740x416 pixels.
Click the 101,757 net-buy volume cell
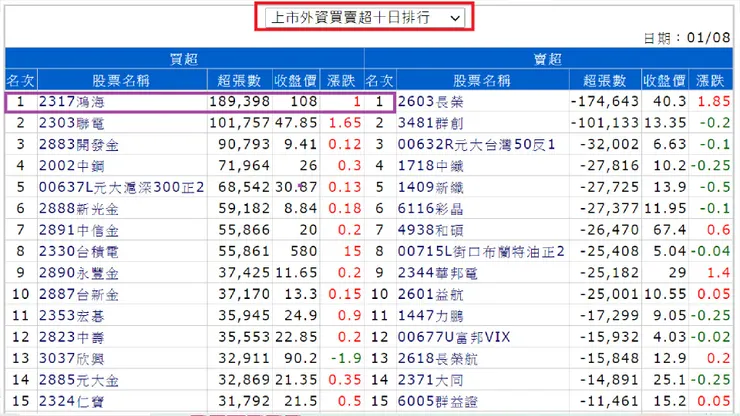[x=240, y=123]
